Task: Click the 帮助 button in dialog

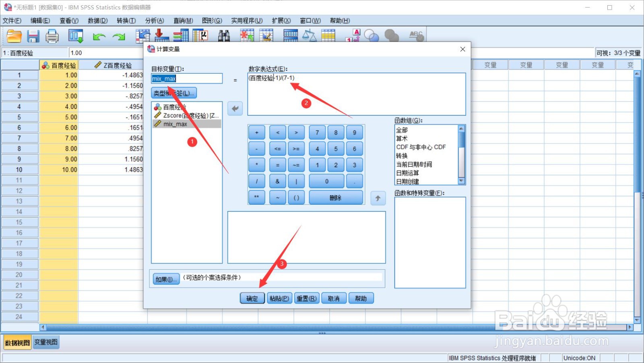Action: [x=361, y=299]
